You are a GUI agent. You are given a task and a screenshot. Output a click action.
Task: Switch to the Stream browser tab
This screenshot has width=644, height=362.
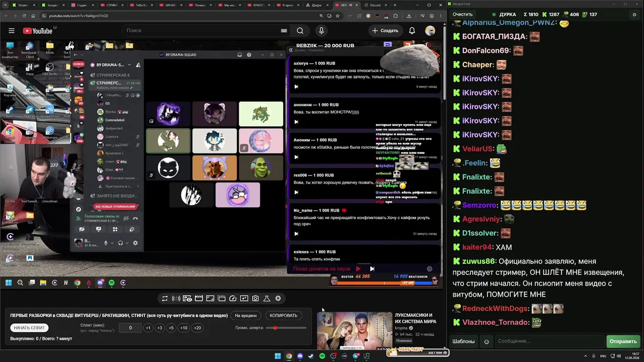24,5
